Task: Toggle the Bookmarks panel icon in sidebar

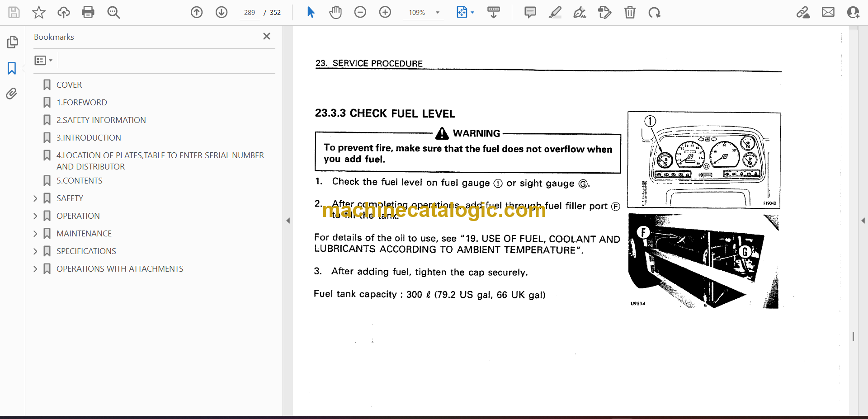Action: (x=12, y=68)
